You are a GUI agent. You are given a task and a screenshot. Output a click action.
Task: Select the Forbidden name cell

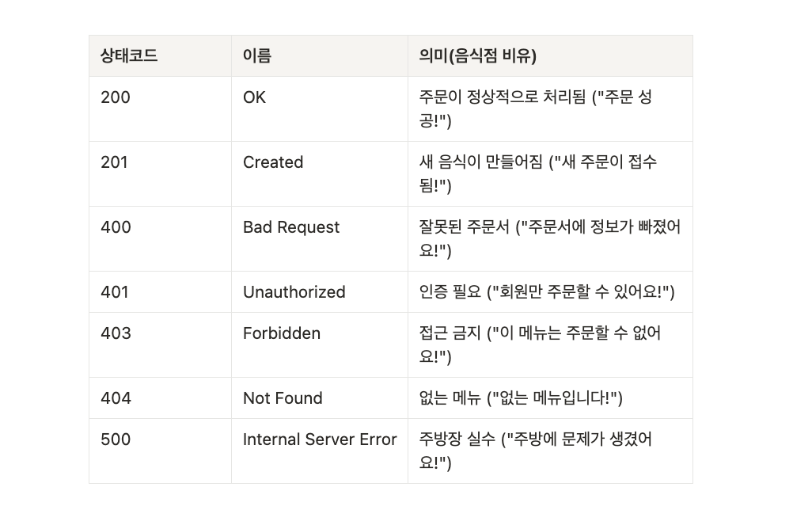[x=320, y=344]
